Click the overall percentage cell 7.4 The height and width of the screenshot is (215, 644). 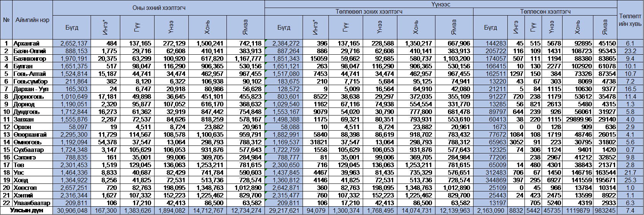pos(630,210)
